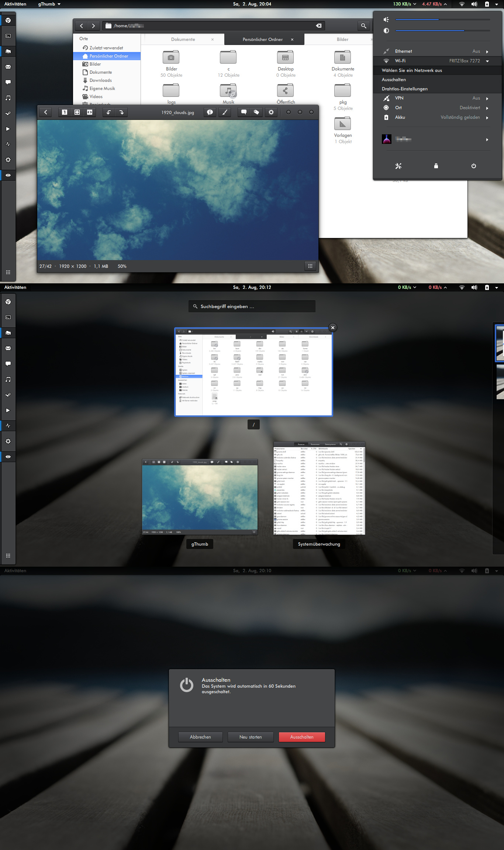Open video player from the dock beside gThumb window
This screenshot has height=850, width=504.
8,129
